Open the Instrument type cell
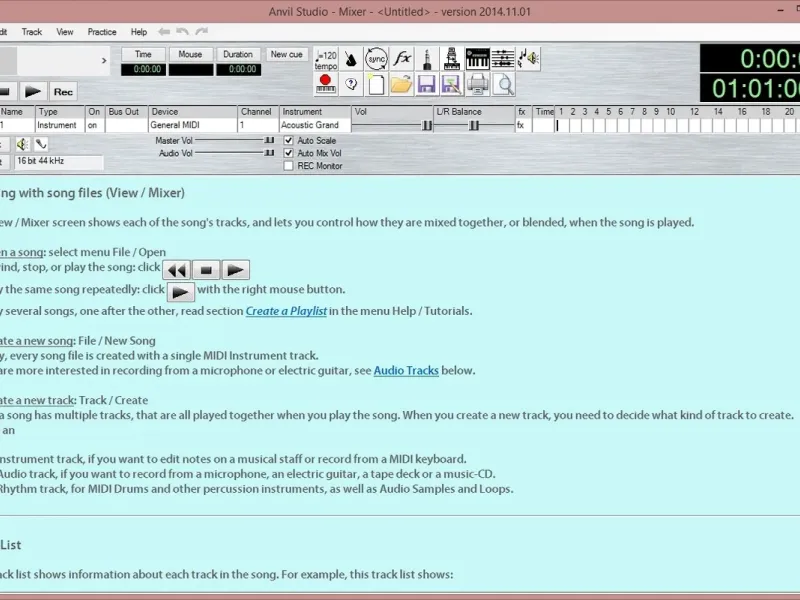 coord(60,126)
